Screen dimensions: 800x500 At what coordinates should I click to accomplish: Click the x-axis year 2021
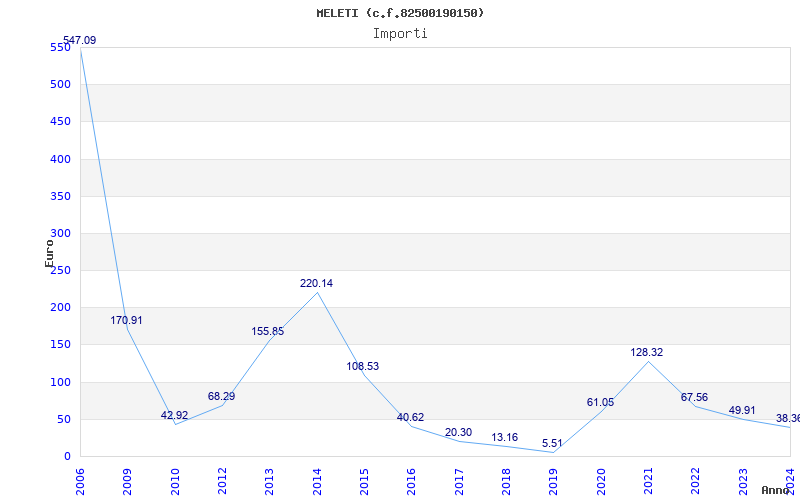click(648, 482)
